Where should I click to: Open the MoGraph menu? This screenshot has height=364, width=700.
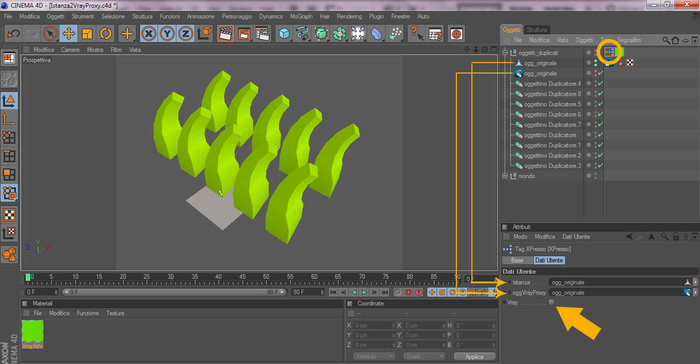pos(301,16)
